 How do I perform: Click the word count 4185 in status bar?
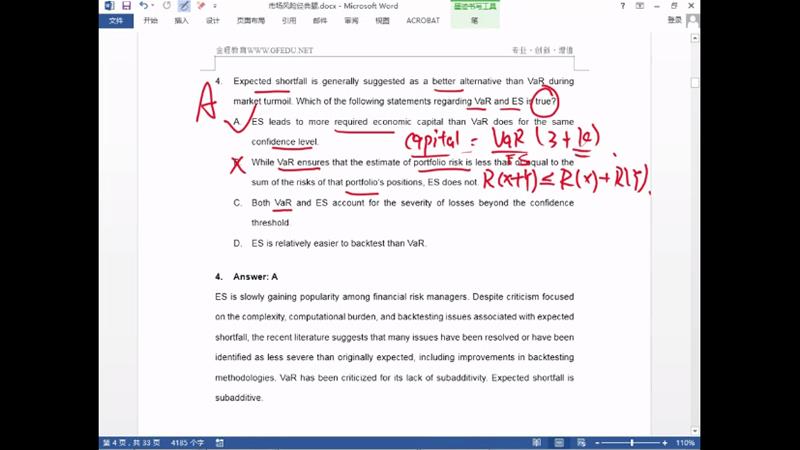tap(187, 443)
